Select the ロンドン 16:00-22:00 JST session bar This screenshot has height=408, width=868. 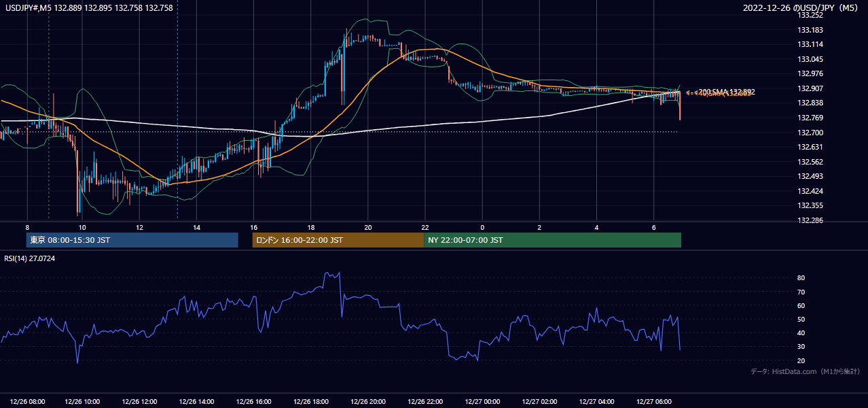338,240
